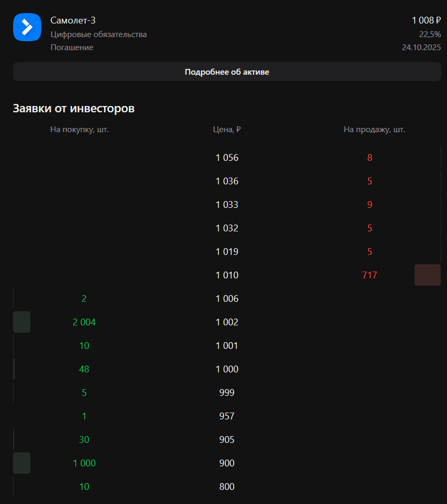Screen dimensions: 447x504
Task: Click sell quantity 717 at 1 010
Action: 369,275
